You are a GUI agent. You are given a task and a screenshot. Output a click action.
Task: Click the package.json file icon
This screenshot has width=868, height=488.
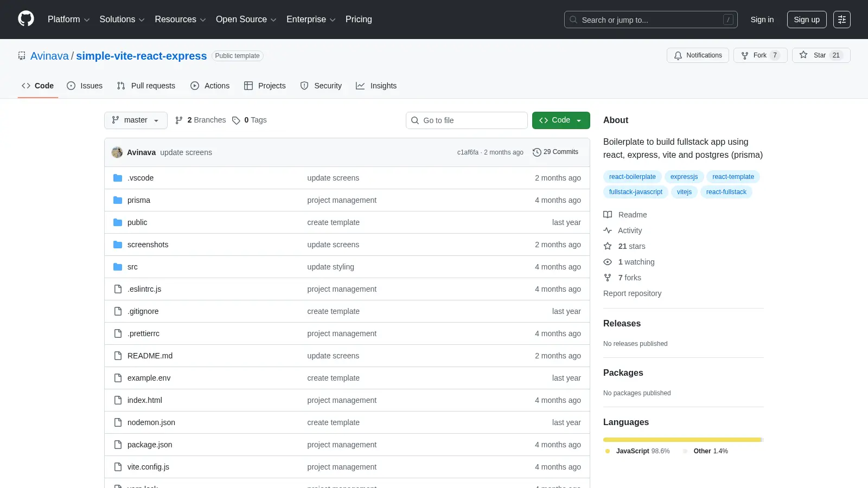[x=118, y=445]
